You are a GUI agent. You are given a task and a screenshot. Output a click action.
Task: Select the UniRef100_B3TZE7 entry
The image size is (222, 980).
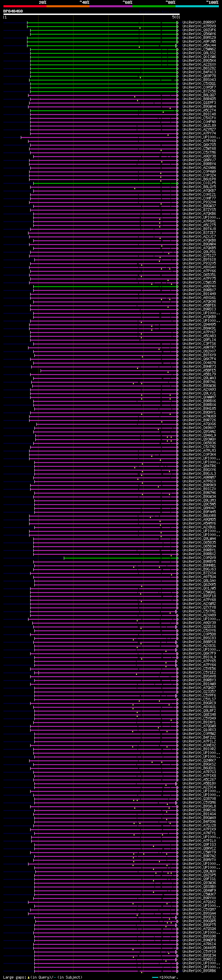pos(199,233)
